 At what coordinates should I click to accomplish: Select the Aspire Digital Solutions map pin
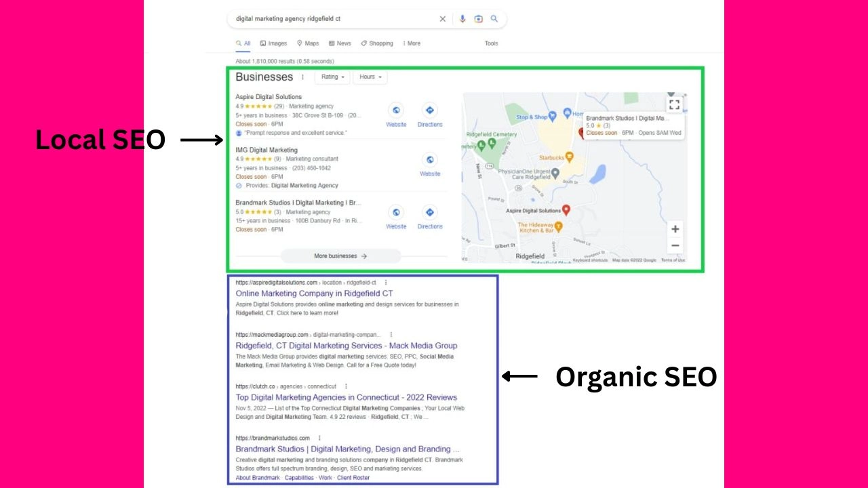coord(566,210)
